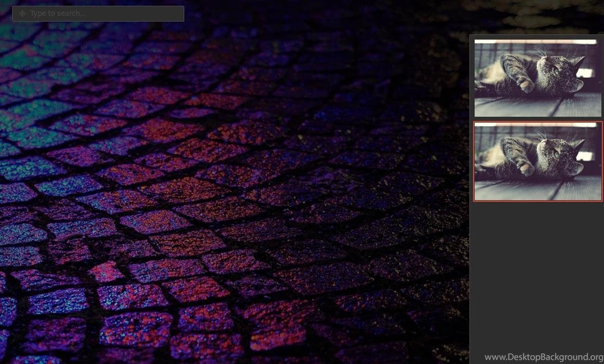Click the cat's paw in the top thumbnail
The width and height of the screenshot is (604, 364).
[524, 86]
